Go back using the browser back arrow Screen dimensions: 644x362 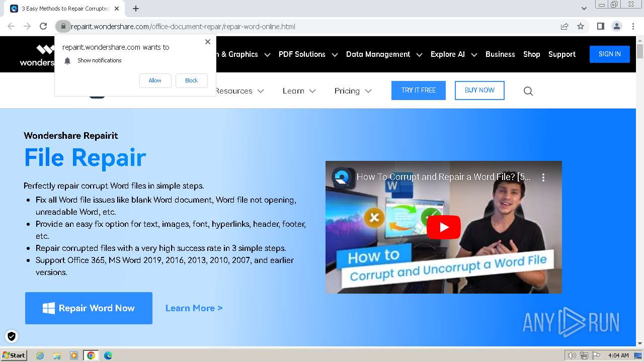click(11, 26)
